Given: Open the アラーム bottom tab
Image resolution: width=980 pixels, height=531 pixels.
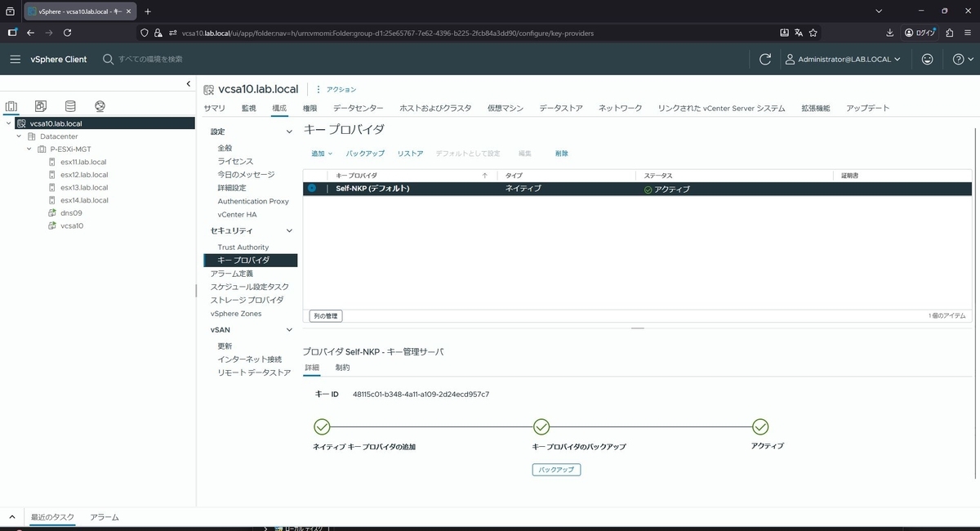Looking at the screenshot, I should pos(105,517).
